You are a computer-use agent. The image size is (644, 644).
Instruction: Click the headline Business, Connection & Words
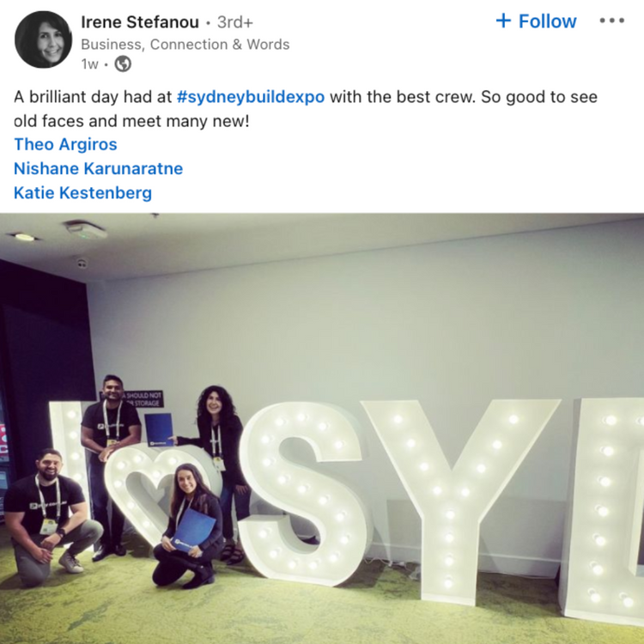185,45
